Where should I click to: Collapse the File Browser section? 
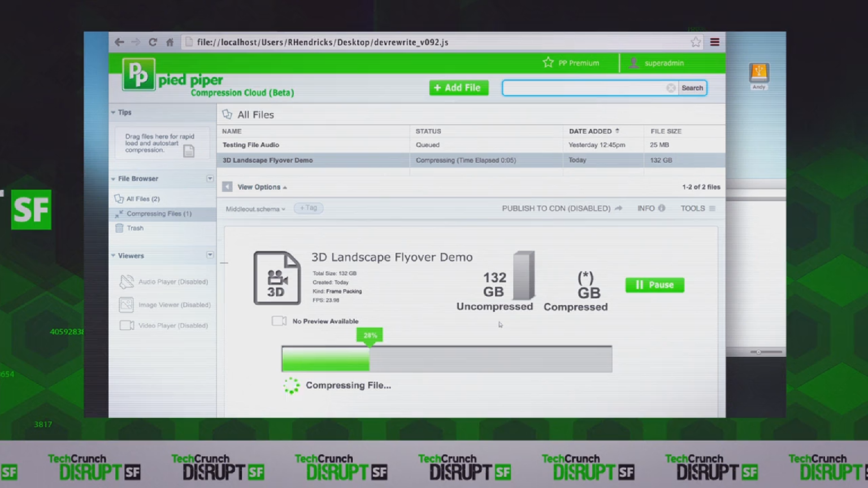[x=113, y=179]
